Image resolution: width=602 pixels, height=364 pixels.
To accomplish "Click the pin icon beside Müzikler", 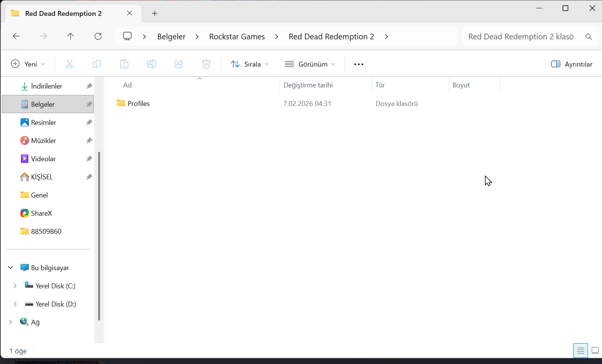I will click(x=89, y=141).
